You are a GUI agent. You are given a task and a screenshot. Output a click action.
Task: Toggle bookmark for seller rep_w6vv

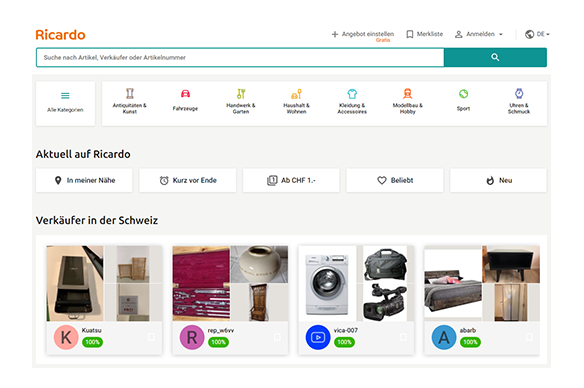point(277,337)
